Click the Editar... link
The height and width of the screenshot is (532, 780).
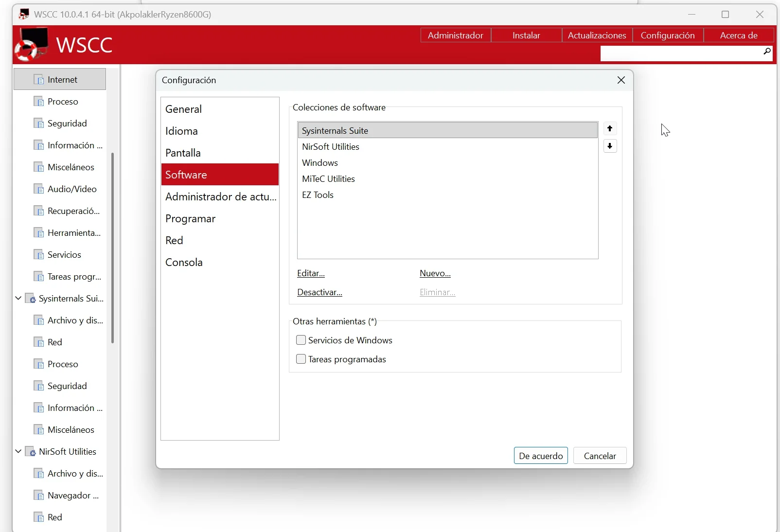[x=311, y=273]
